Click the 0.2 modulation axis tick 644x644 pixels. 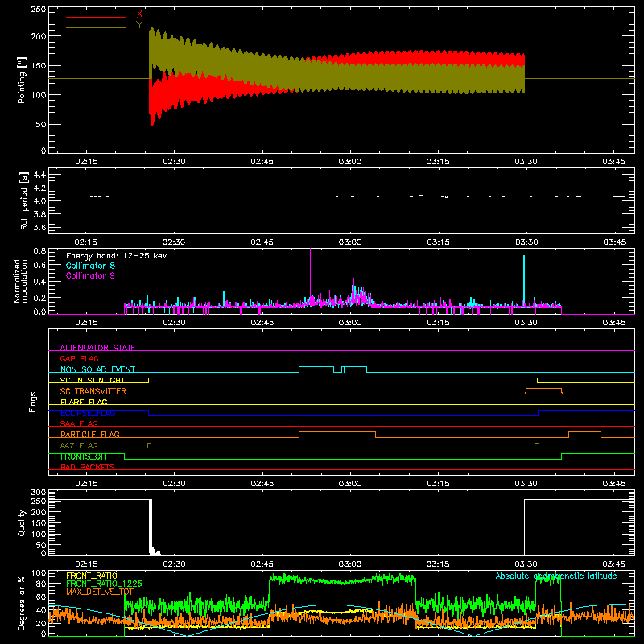click(x=39, y=298)
